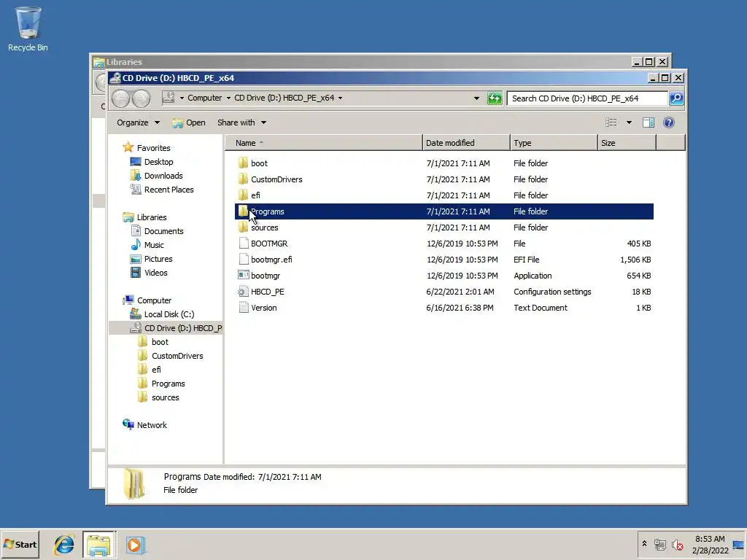Sort by the Size column header
The height and width of the screenshot is (560, 747).
(627, 143)
